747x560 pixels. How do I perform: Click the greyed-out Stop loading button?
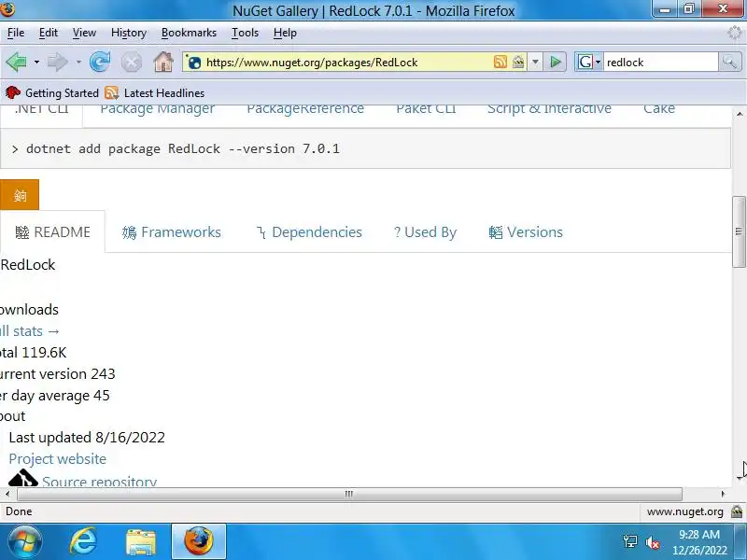coord(131,62)
